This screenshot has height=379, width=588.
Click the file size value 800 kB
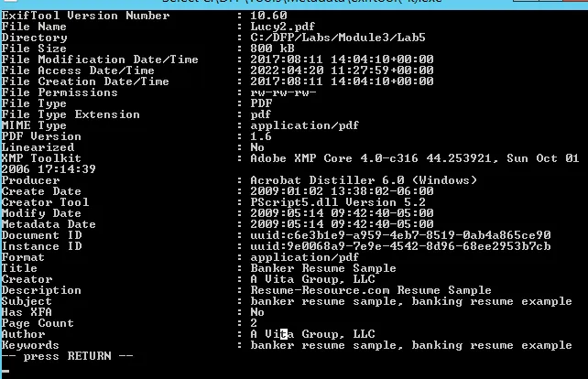pos(271,49)
